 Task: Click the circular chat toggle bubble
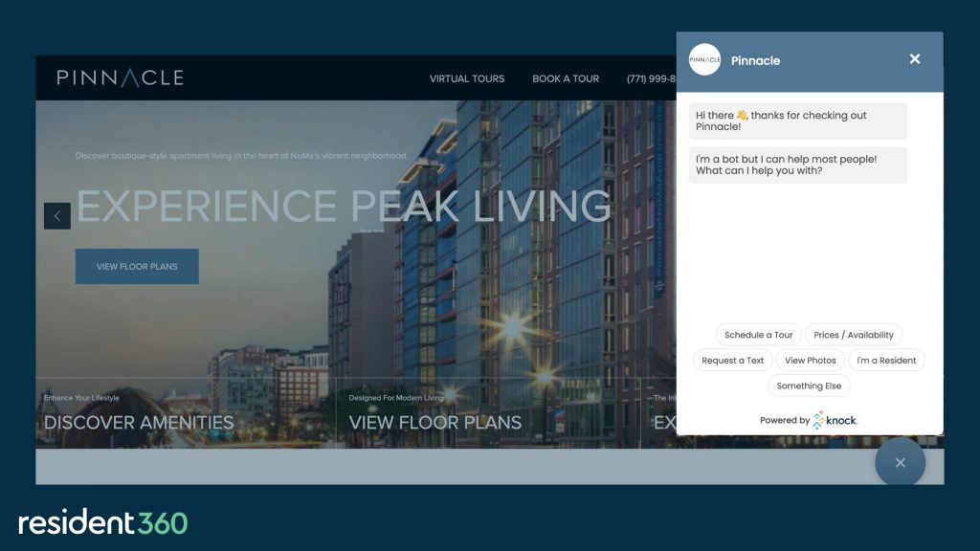click(900, 462)
